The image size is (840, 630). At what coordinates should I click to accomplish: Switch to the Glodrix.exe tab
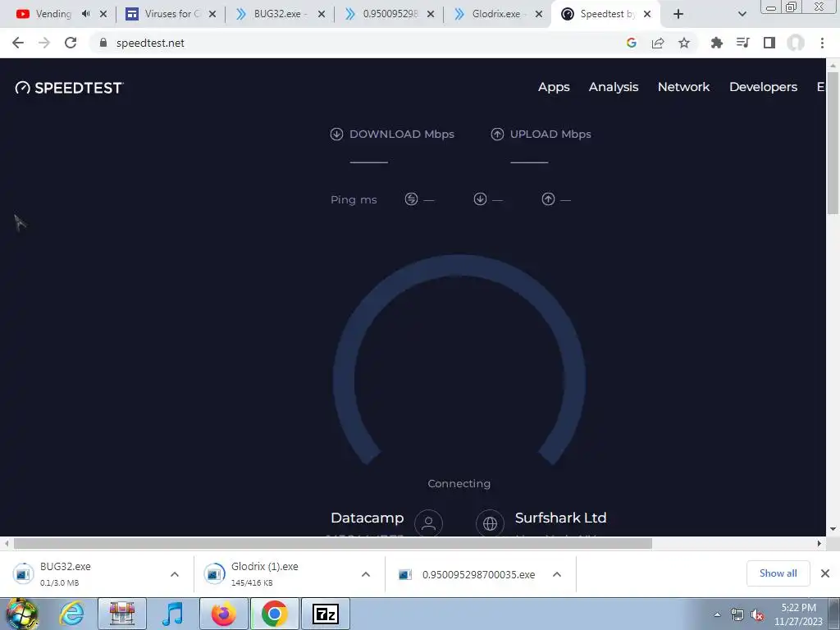coord(496,14)
